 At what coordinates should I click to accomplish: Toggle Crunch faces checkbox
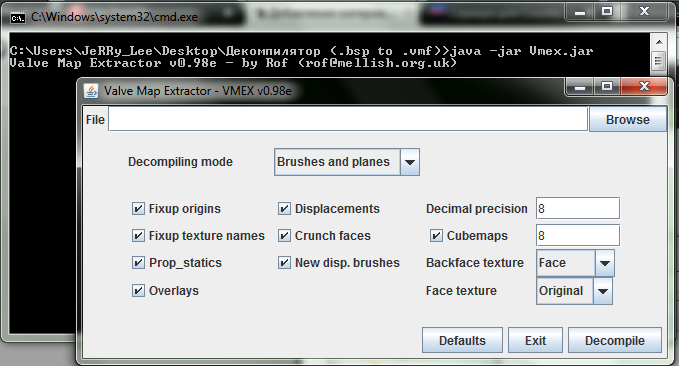click(x=284, y=236)
